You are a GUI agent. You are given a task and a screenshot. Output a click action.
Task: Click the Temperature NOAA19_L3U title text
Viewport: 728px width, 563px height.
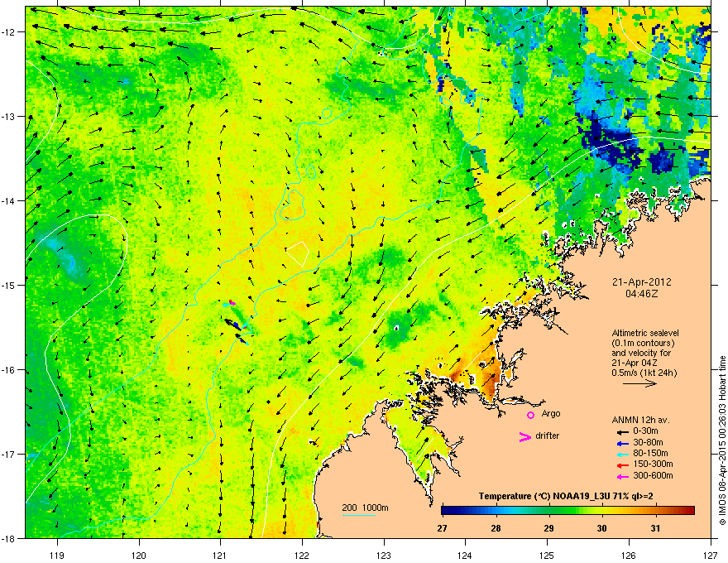click(x=566, y=496)
